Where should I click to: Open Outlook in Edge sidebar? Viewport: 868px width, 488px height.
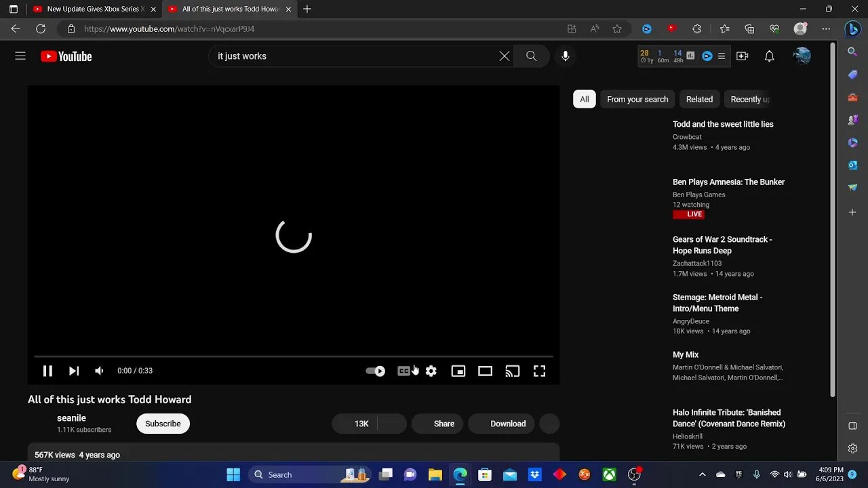pos(852,165)
